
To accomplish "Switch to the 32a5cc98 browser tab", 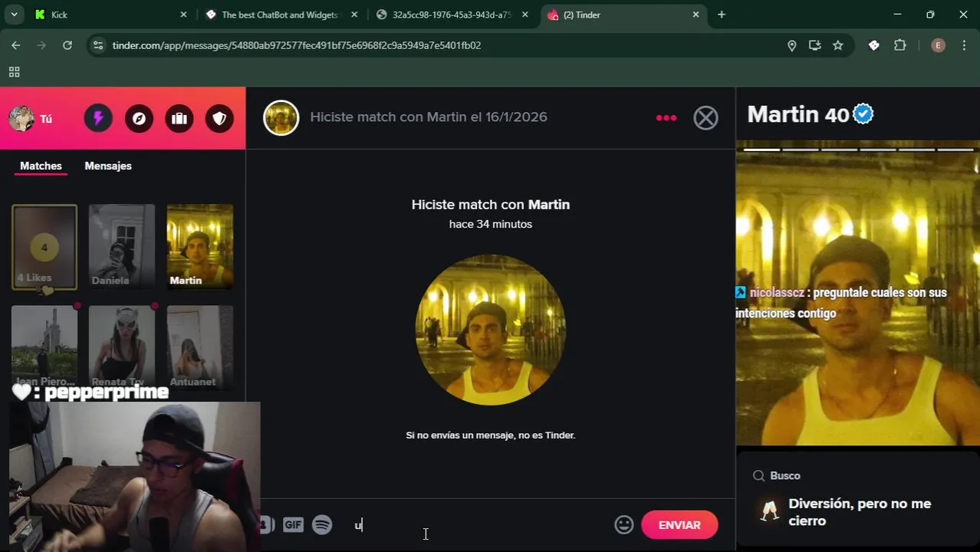I will [x=451, y=15].
